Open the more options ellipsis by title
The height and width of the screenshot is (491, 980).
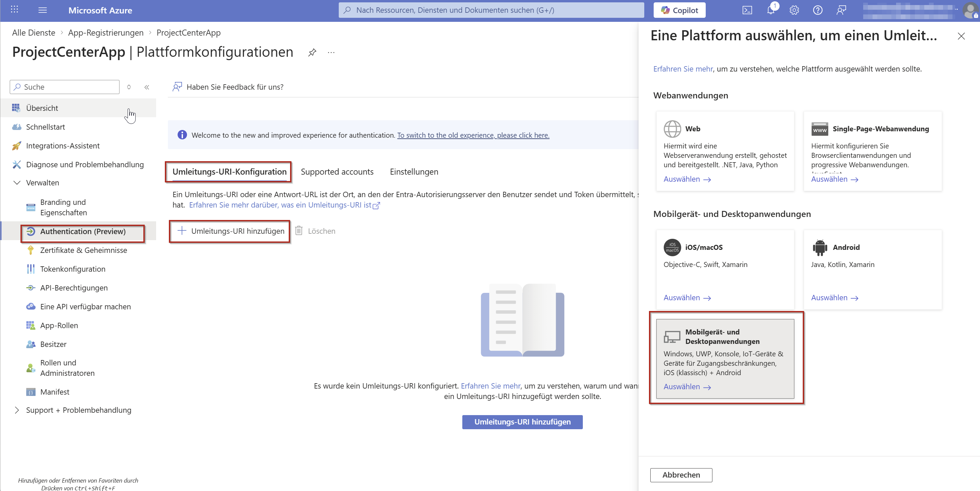331,52
